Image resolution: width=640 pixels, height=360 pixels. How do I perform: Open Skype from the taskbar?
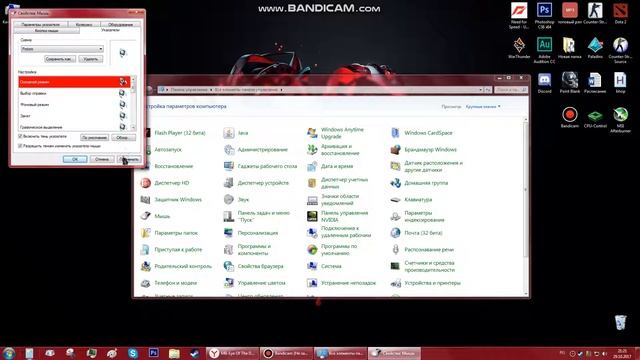133,353
